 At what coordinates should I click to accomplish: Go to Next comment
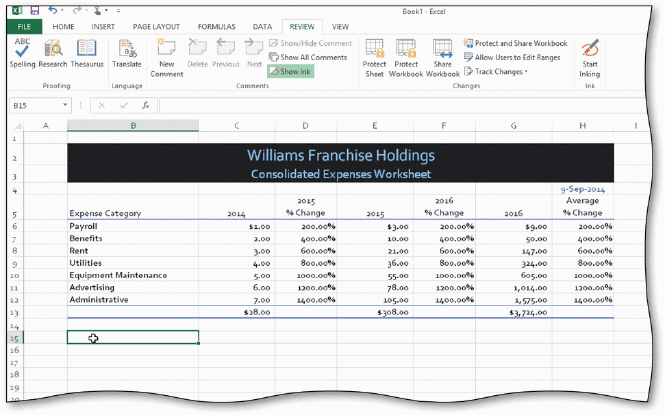pos(254,53)
